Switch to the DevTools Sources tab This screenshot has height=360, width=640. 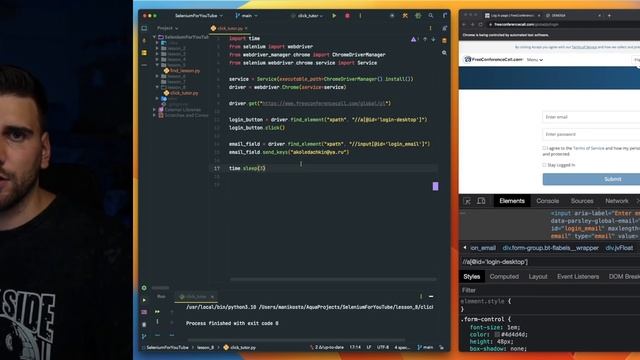click(582, 201)
